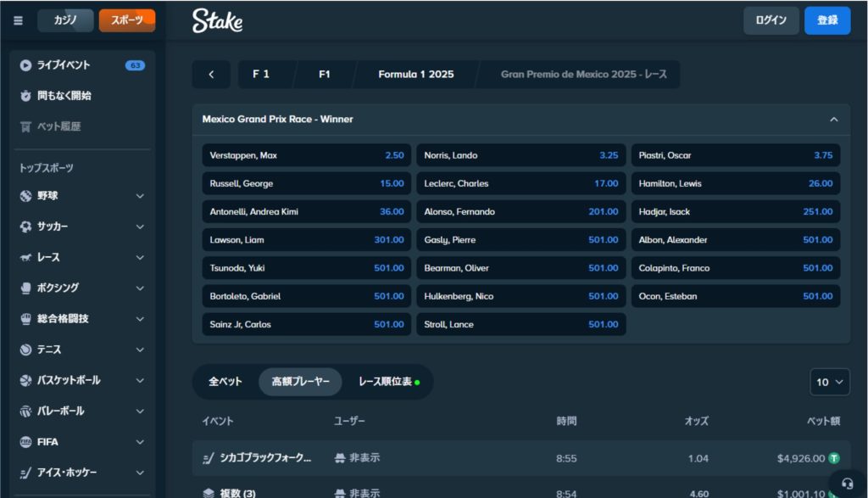Screen dimensions: 868x498
Task: Open the hamburger menu icon
Action: pos(19,20)
